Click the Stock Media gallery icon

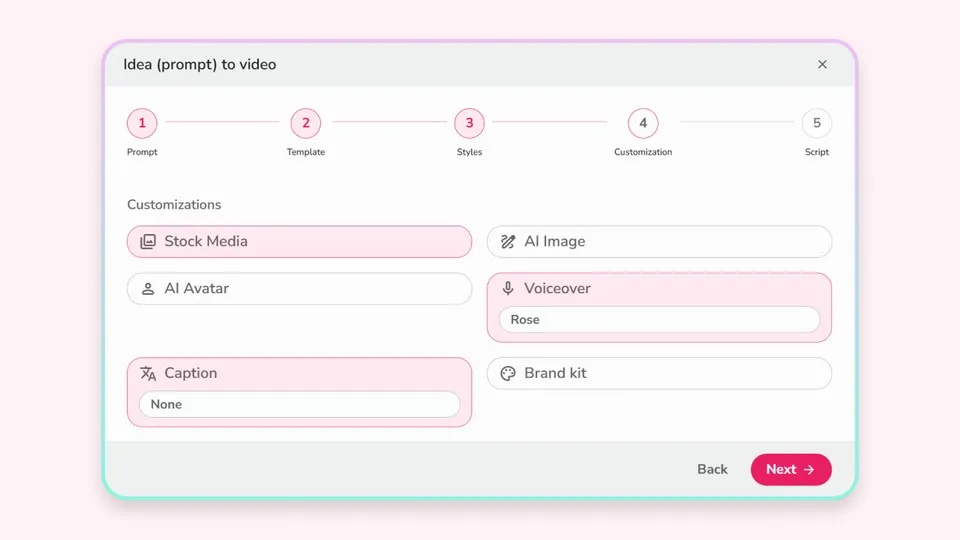click(148, 241)
